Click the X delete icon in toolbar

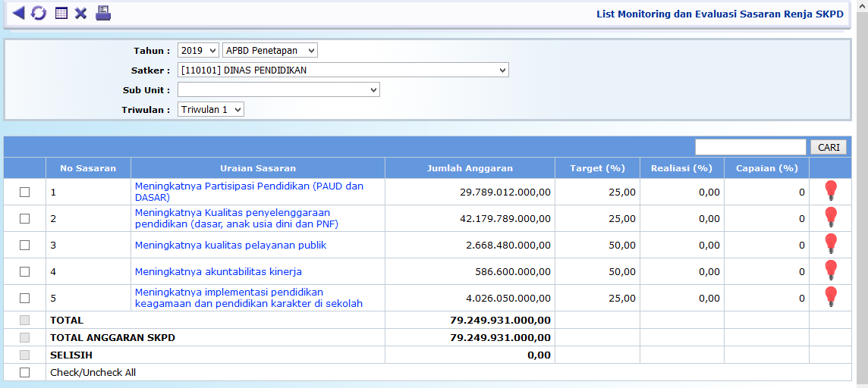click(80, 14)
